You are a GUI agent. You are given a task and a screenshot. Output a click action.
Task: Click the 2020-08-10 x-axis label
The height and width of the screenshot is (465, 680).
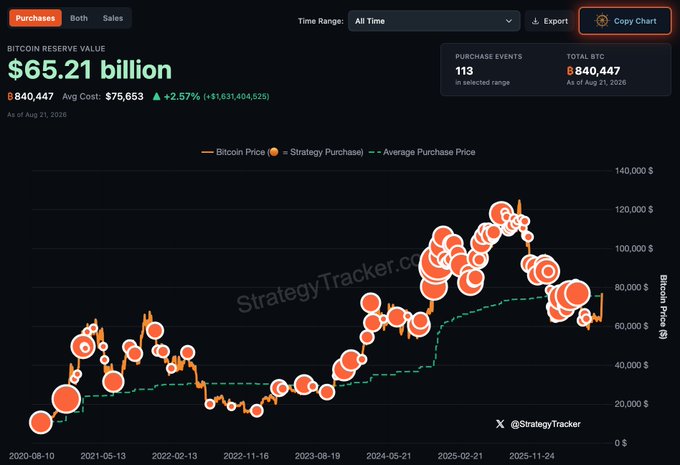coord(32,456)
